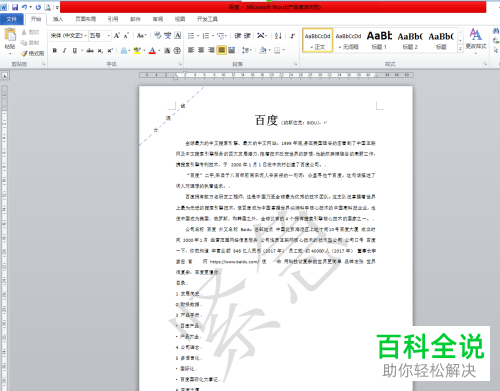Save the document from Quick Access Toolbar

coord(15,7)
